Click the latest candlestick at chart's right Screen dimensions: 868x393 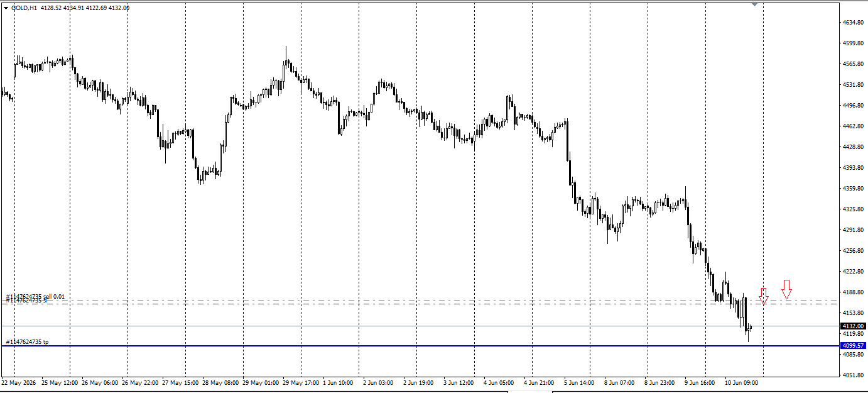pyautogui.click(x=751, y=327)
